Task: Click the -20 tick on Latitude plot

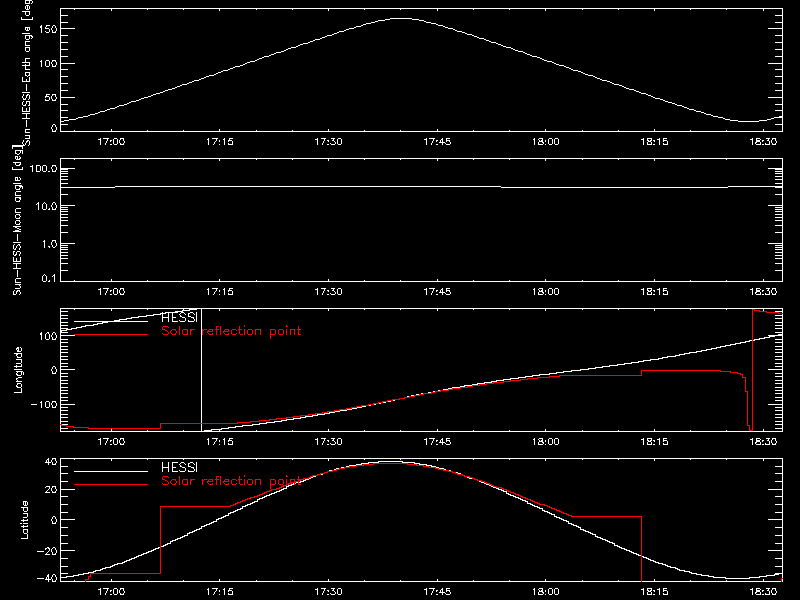Action: (47, 551)
